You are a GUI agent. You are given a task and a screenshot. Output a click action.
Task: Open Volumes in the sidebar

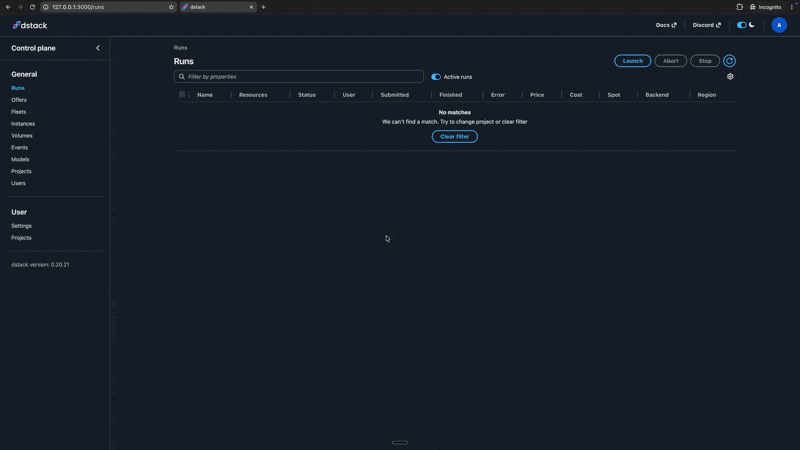[22, 136]
